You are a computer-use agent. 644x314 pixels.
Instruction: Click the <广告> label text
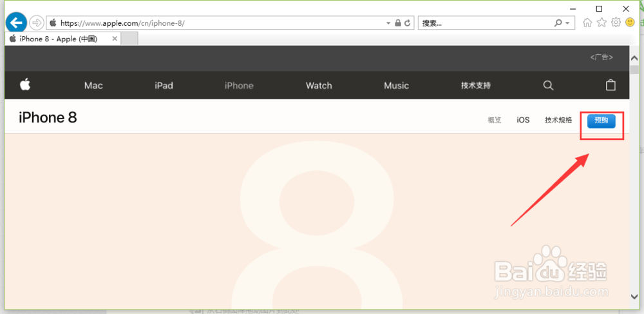pyautogui.click(x=601, y=57)
